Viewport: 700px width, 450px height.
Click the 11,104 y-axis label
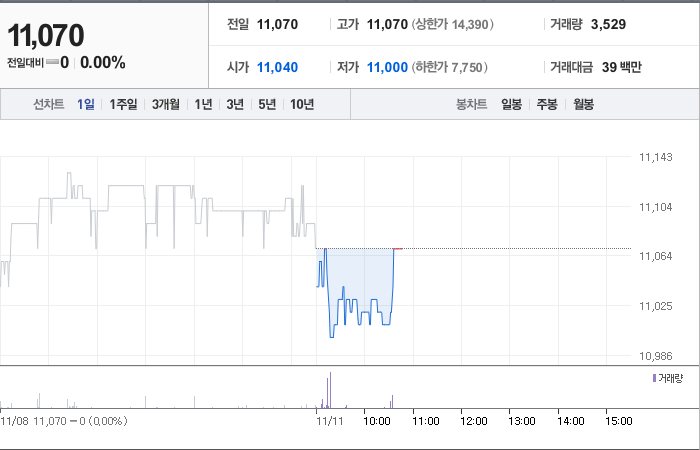(x=655, y=207)
